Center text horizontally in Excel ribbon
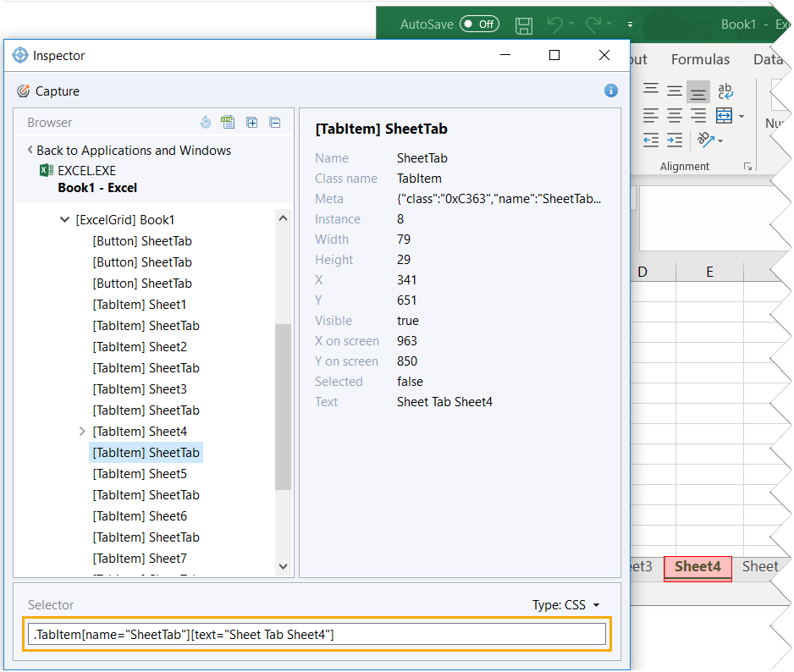Image resolution: width=794 pixels, height=672 pixels. (674, 116)
